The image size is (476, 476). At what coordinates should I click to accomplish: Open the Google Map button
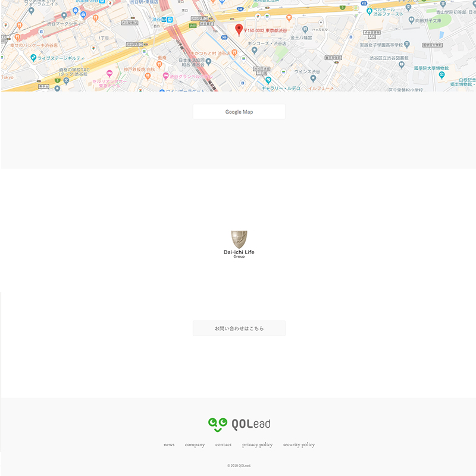239,112
